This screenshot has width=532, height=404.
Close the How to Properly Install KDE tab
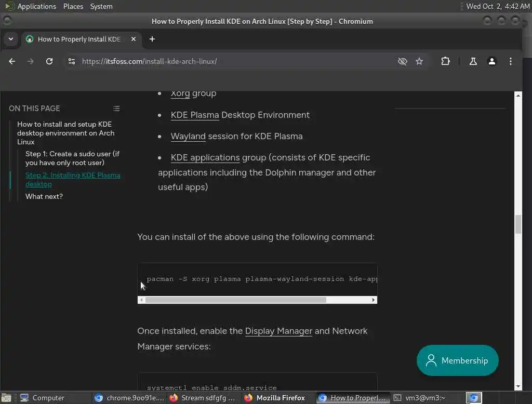pyautogui.click(x=134, y=39)
